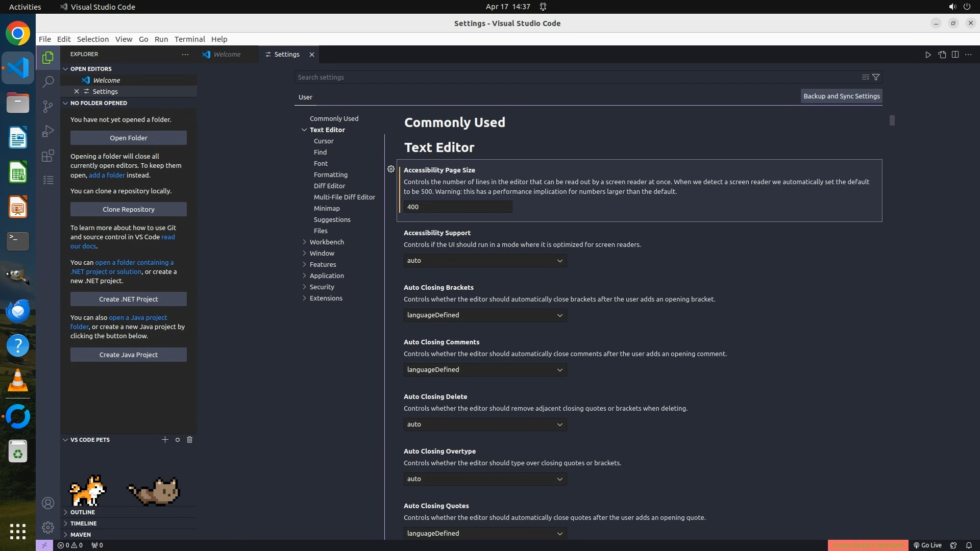Open the Source Control view
Screen dimensions: 980x551
coord(48,106)
